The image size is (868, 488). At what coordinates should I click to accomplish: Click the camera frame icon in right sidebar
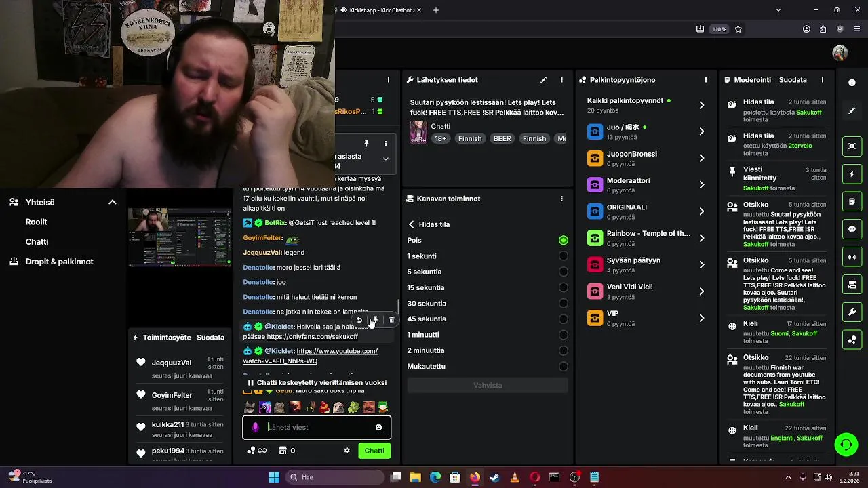pos(852,146)
